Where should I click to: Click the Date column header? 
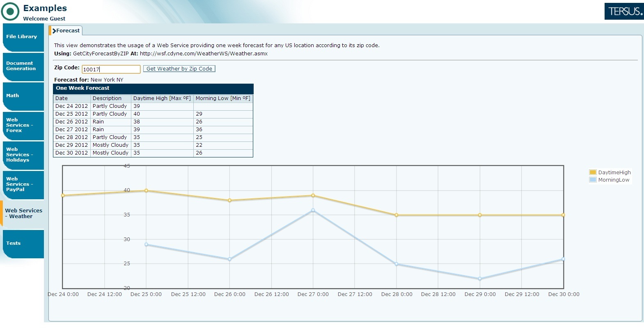pyautogui.click(x=71, y=98)
